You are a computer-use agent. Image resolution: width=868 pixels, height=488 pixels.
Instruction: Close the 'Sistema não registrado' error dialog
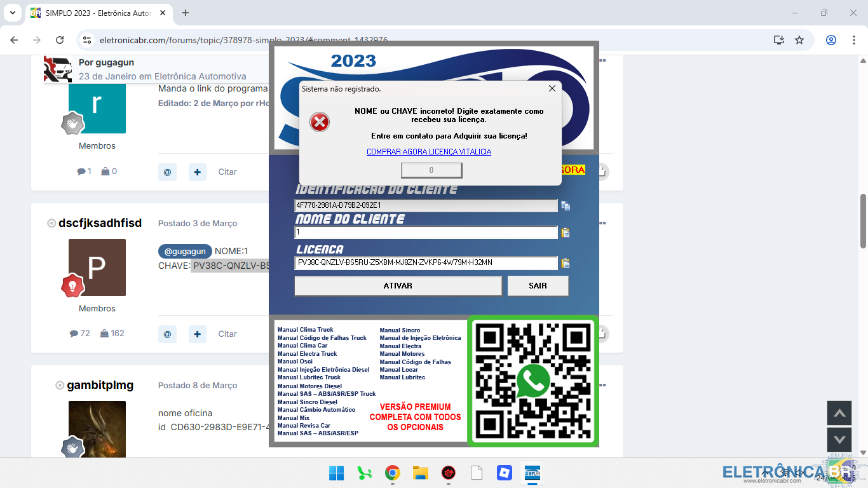(552, 89)
